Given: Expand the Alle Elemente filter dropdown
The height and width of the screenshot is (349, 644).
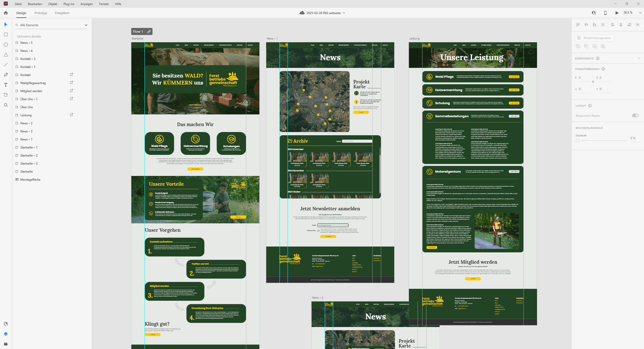Looking at the screenshot, I should [x=86, y=25].
